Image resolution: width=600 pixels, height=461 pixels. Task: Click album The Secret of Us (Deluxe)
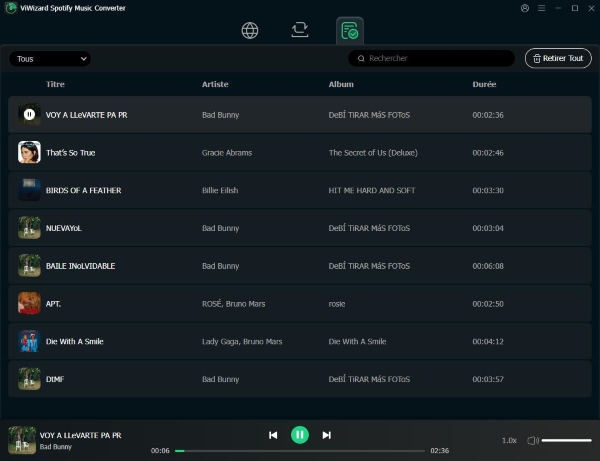[x=373, y=153]
